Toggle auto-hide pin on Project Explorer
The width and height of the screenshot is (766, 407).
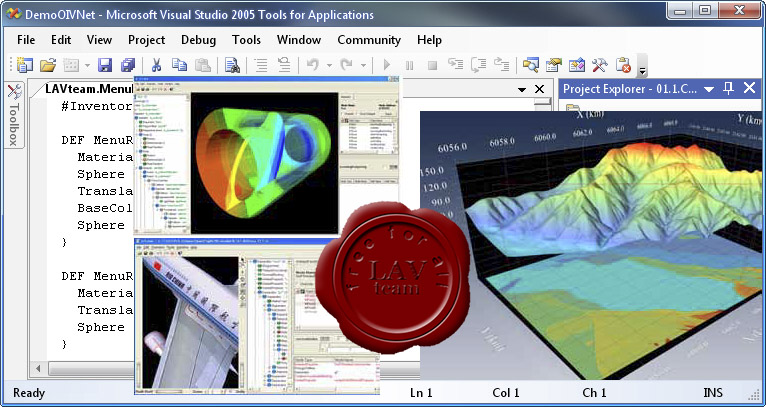[x=728, y=88]
